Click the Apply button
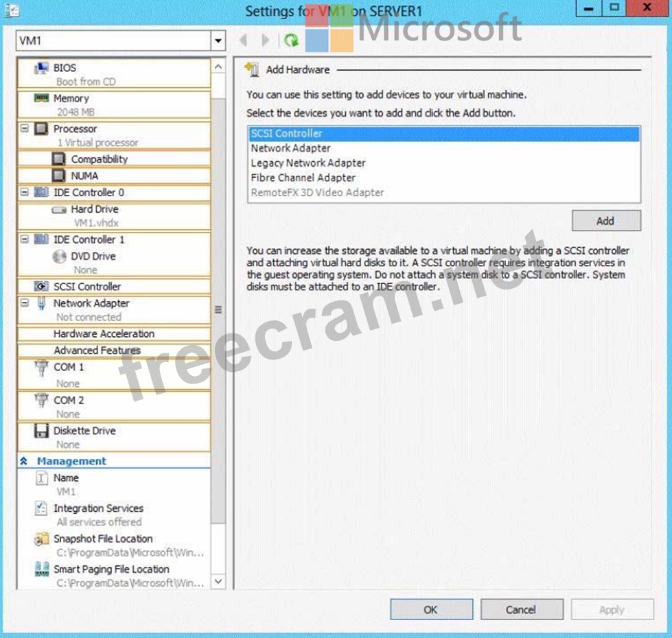672x638 pixels. [x=612, y=609]
